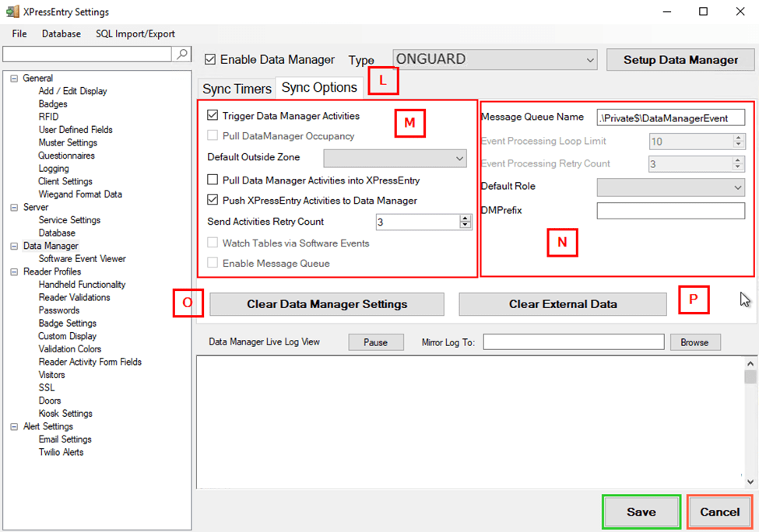The height and width of the screenshot is (532, 759).
Task: Increase Send Activities Retry Count
Action: click(466, 218)
